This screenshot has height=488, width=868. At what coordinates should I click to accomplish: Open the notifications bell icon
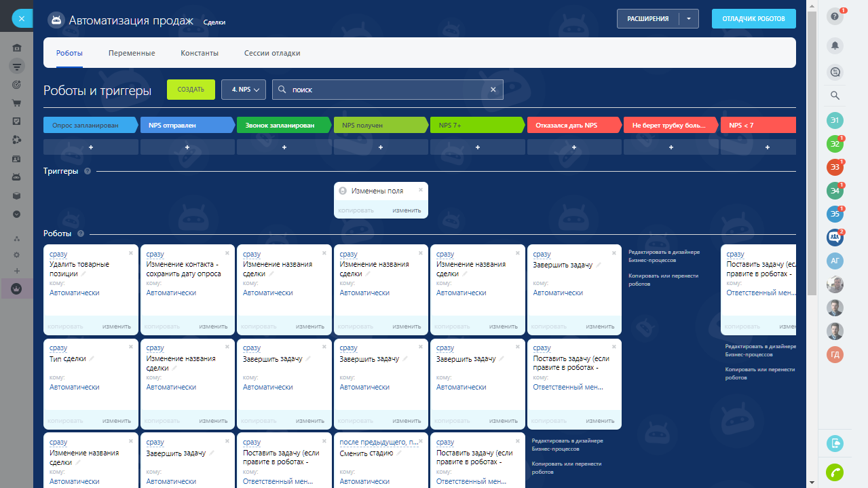point(835,45)
